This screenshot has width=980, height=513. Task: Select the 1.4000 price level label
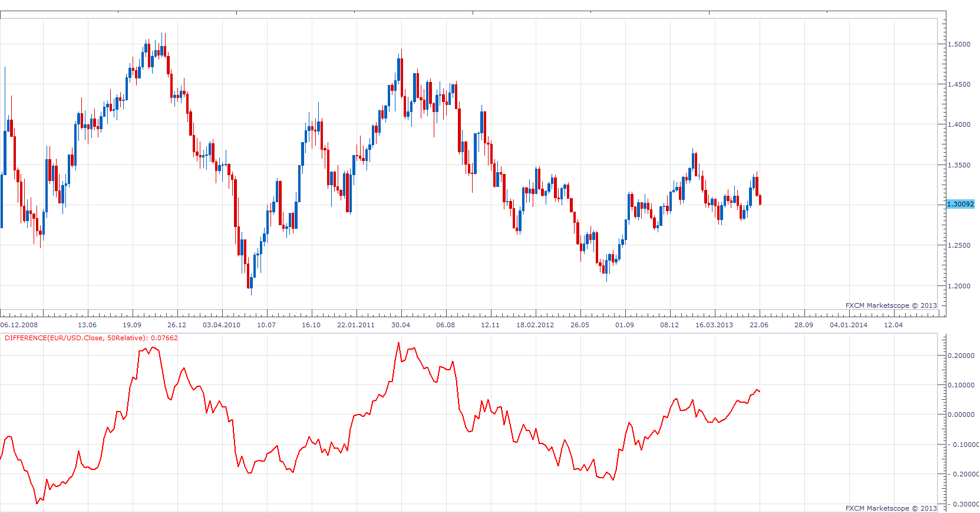tap(959, 124)
